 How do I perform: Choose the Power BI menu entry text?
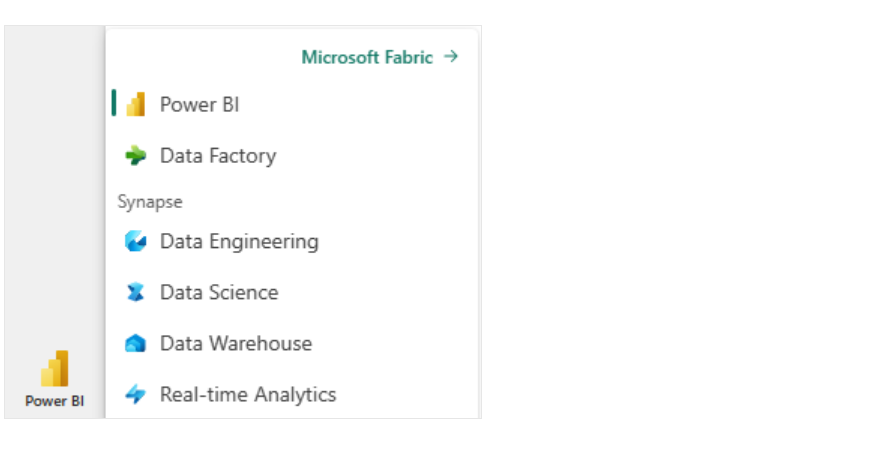[x=199, y=105]
